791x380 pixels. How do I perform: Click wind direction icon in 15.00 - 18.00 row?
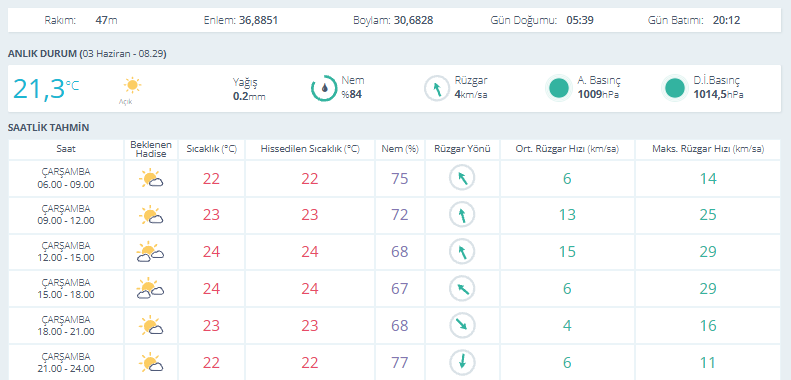click(x=462, y=289)
